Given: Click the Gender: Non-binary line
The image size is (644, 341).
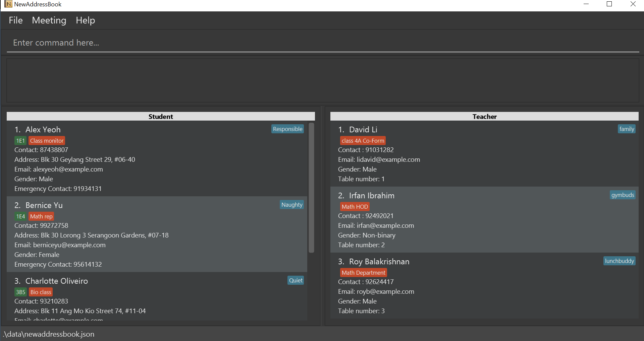Looking at the screenshot, I should pyautogui.click(x=367, y=235).
